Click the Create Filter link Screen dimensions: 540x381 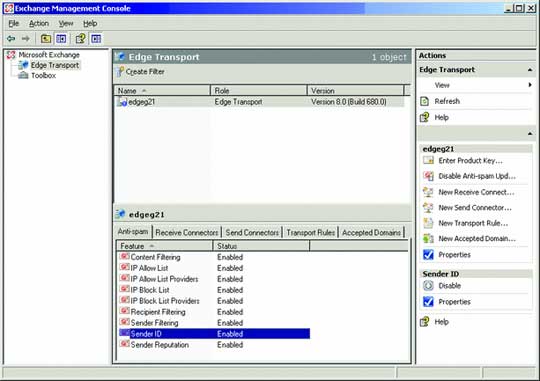pyautogui.click(x=145, y=72)
